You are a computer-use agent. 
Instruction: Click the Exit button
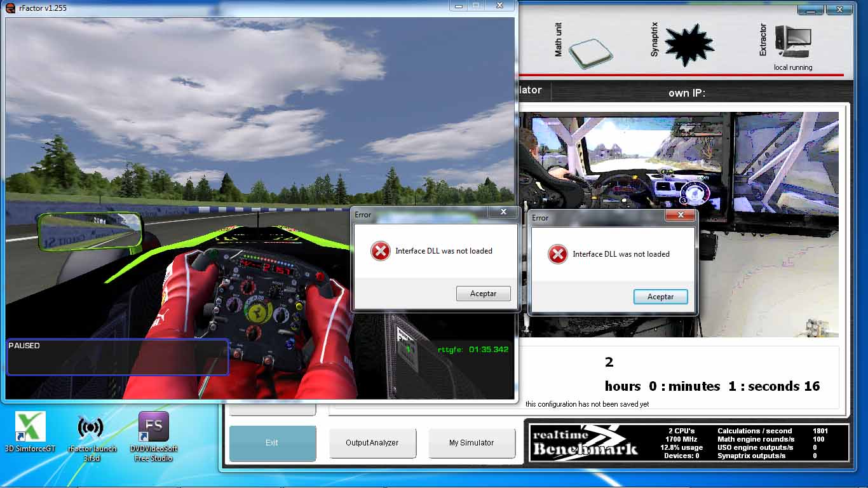pyautogui.click(x=272, y=443)
